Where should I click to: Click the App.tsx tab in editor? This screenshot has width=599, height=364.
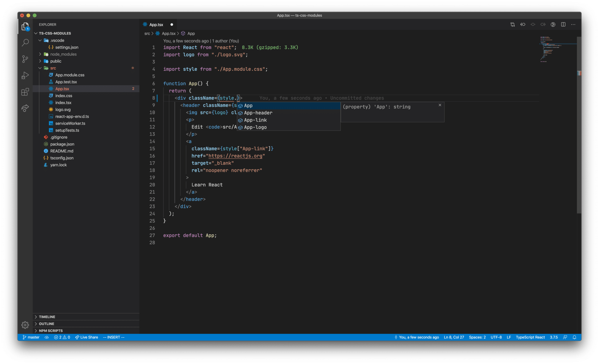(x=156, y=24)
